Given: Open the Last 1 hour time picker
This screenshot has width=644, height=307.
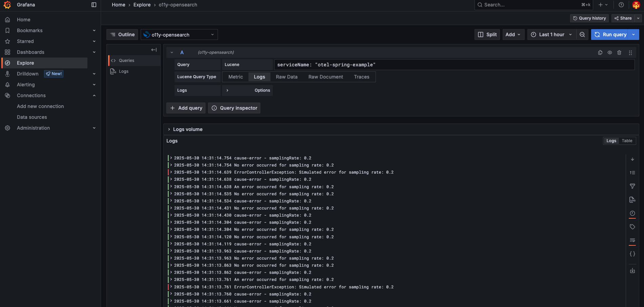Looking at the screenshot, I should (x=551, y=35).
